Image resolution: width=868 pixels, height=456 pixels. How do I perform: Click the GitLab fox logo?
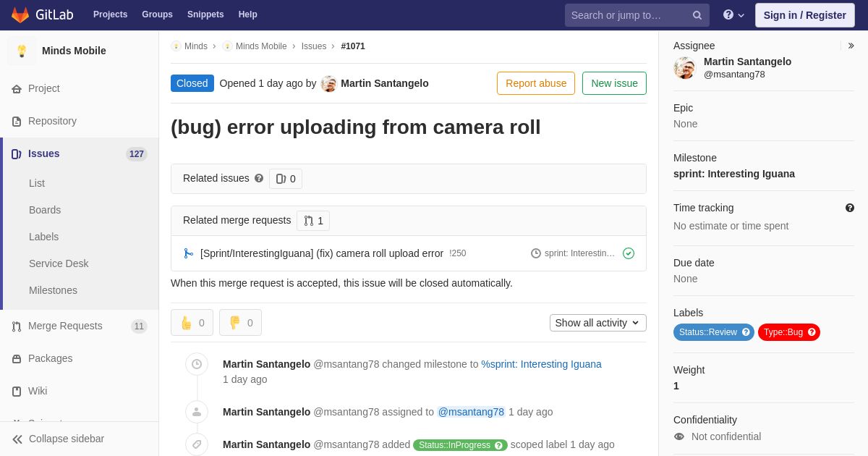tap(20, 14)
